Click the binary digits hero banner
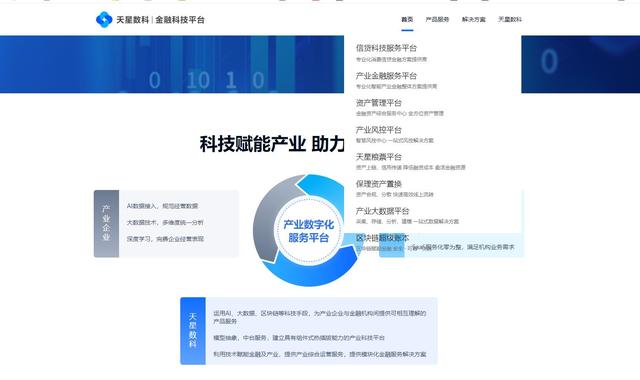The width and height of the screenshot is (640, 380). click(171, 64)
